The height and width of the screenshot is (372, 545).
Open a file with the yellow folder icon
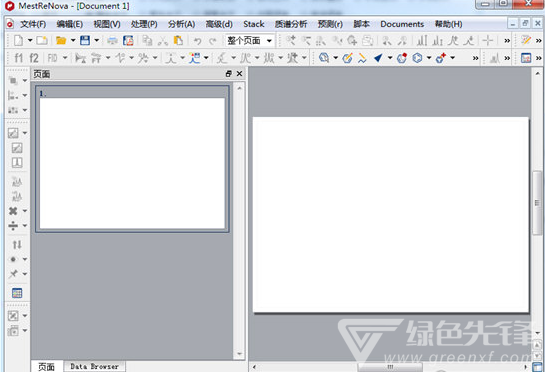point(61,41)
